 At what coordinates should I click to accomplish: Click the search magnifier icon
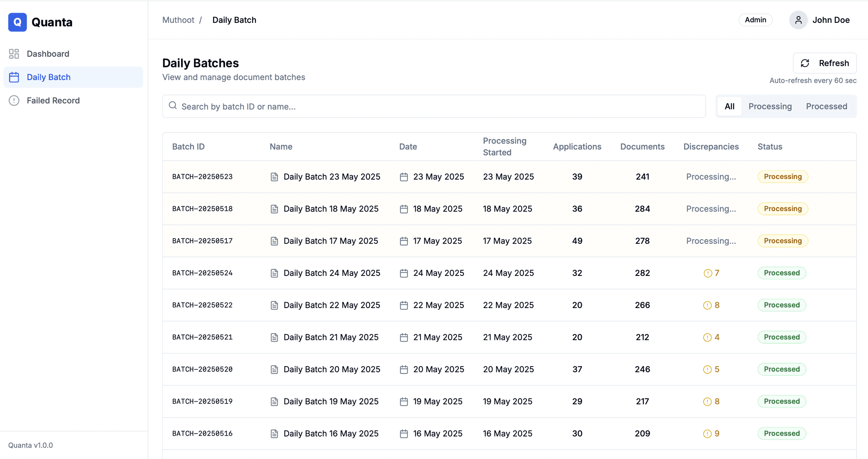point(173,106)
